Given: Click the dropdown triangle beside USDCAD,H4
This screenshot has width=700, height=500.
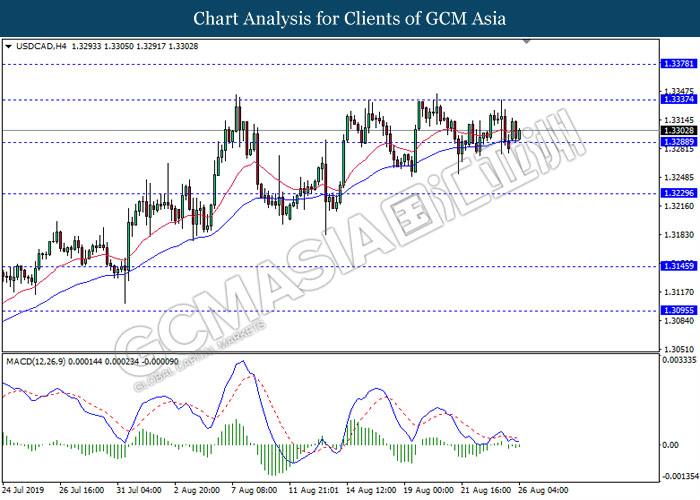Looking at the screenshot, I should point(8,46).
